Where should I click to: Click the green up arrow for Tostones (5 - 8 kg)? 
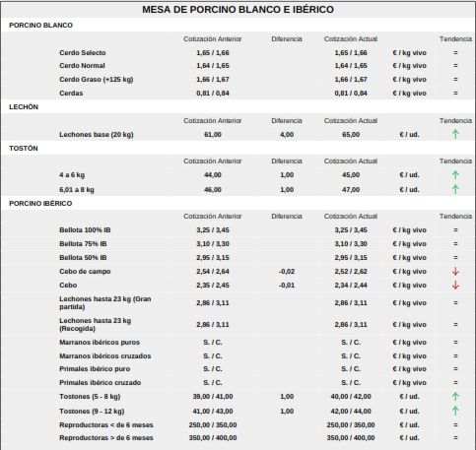pyautogui.click(x=455, y=396)
